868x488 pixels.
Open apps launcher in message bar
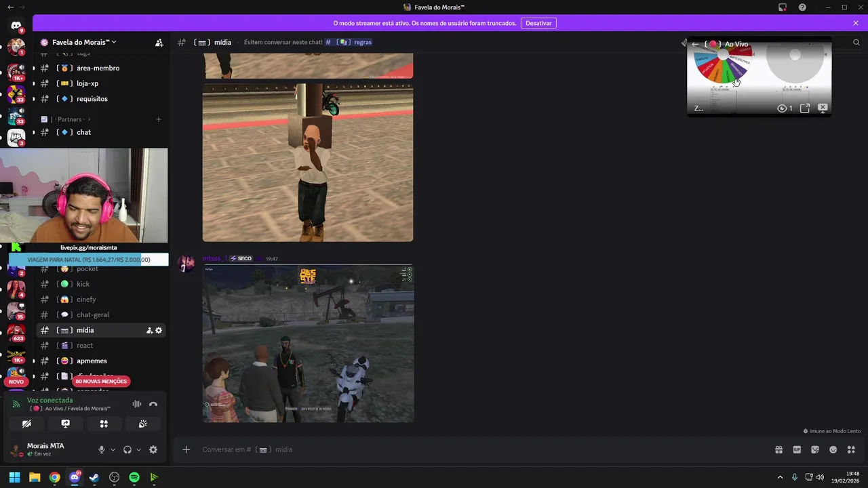click(x=851, y=449)
